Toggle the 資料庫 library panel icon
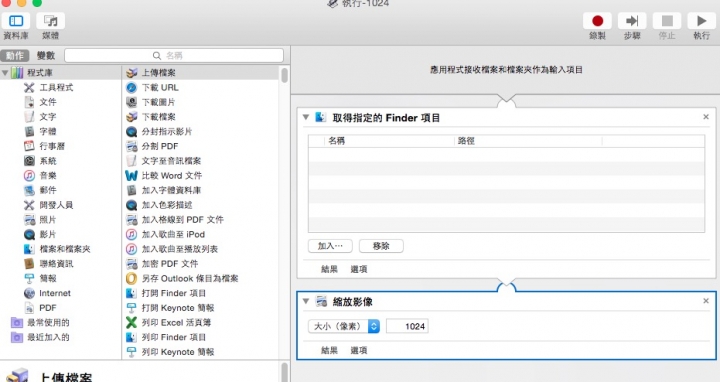The image size is (720, 382). pos(16,21)
